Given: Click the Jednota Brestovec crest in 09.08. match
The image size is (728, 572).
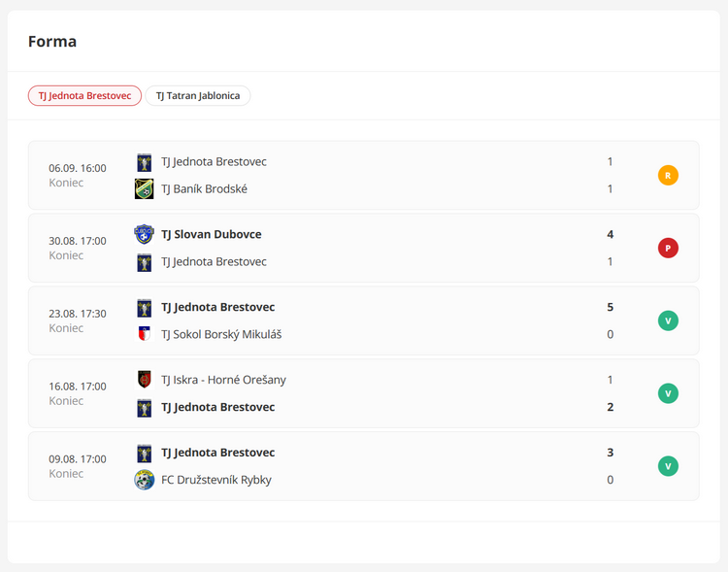Looking at the screenshot, I should [x=144, y=454].
